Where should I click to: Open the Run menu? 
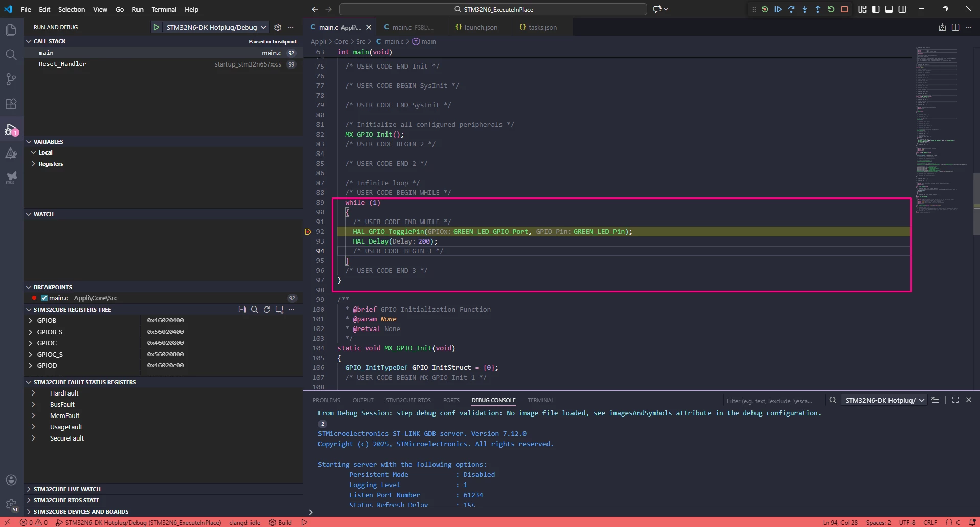[x=138, y=9]
